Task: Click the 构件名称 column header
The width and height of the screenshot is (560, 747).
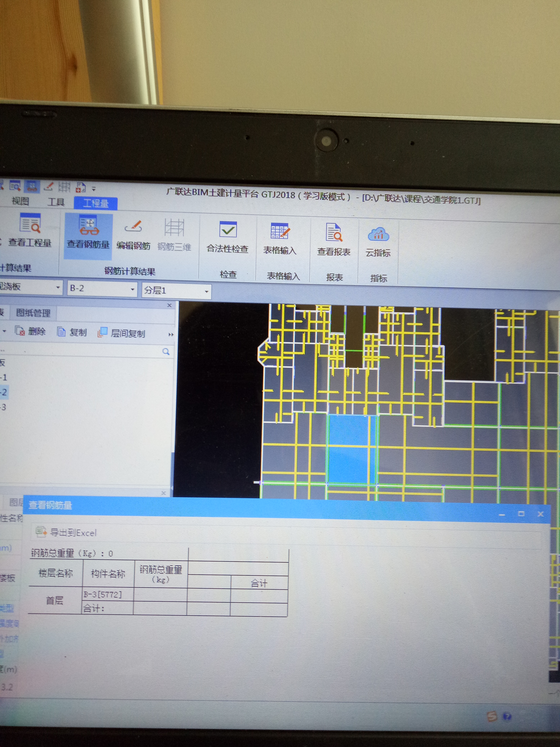Action: click(x=108, y=574)
